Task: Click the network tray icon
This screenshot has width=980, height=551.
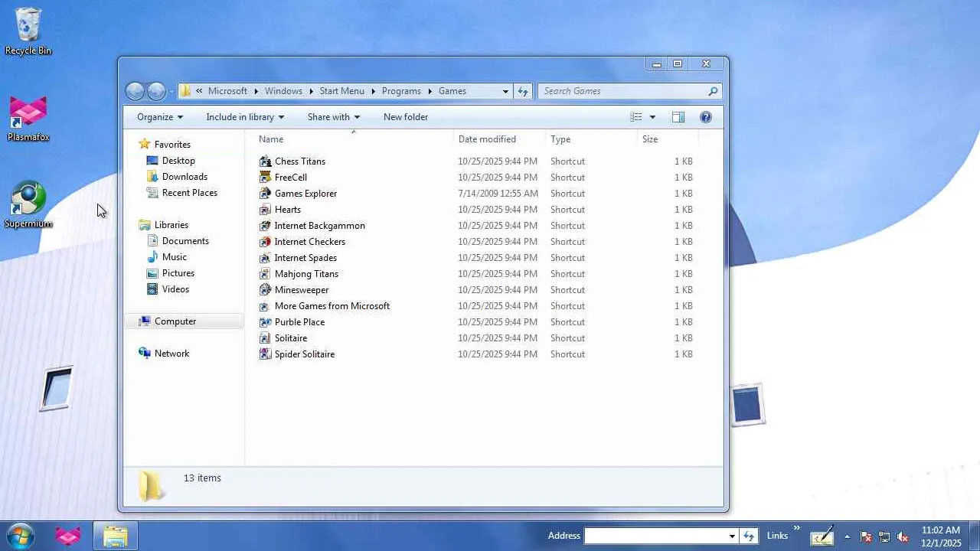Action: click(884, 536)
